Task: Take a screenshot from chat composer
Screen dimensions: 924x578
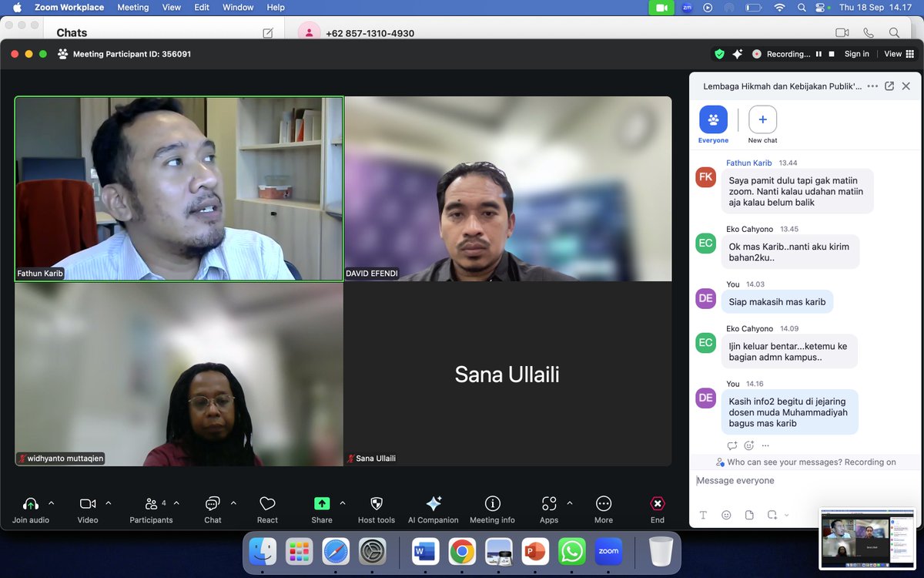Action: point(772,515)
